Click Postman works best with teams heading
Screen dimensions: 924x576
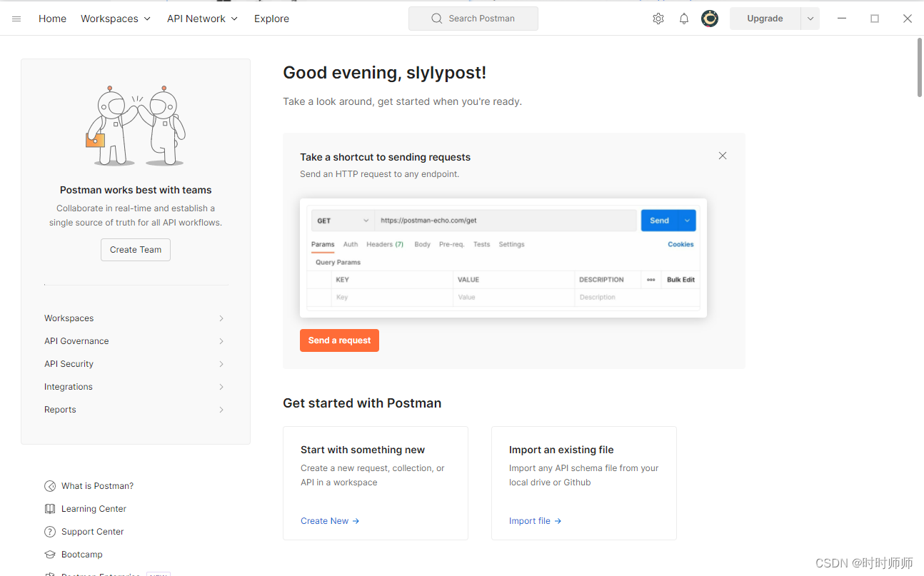coord(136,190)
